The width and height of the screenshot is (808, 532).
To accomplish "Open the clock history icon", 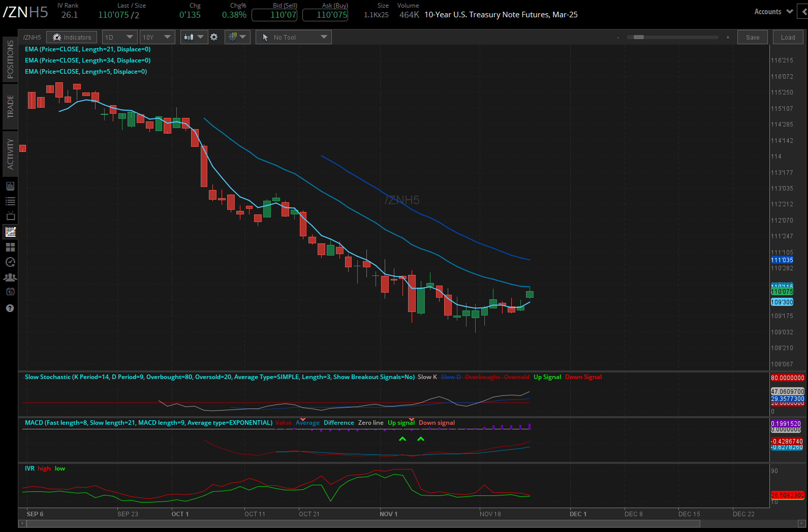I will pyautogui.click(x=10, y=262).
